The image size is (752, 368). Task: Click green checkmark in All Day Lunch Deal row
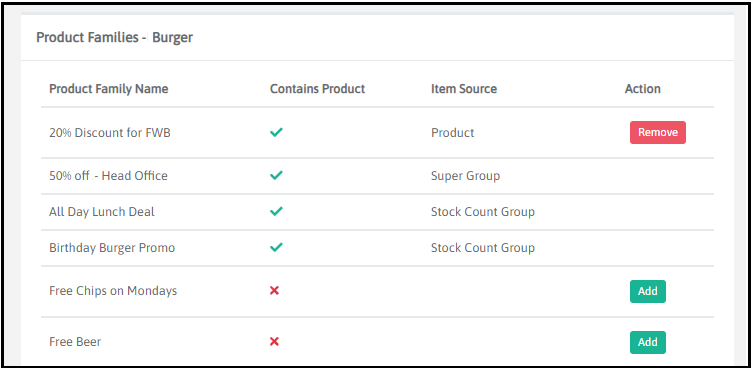(x=276, y=211)
